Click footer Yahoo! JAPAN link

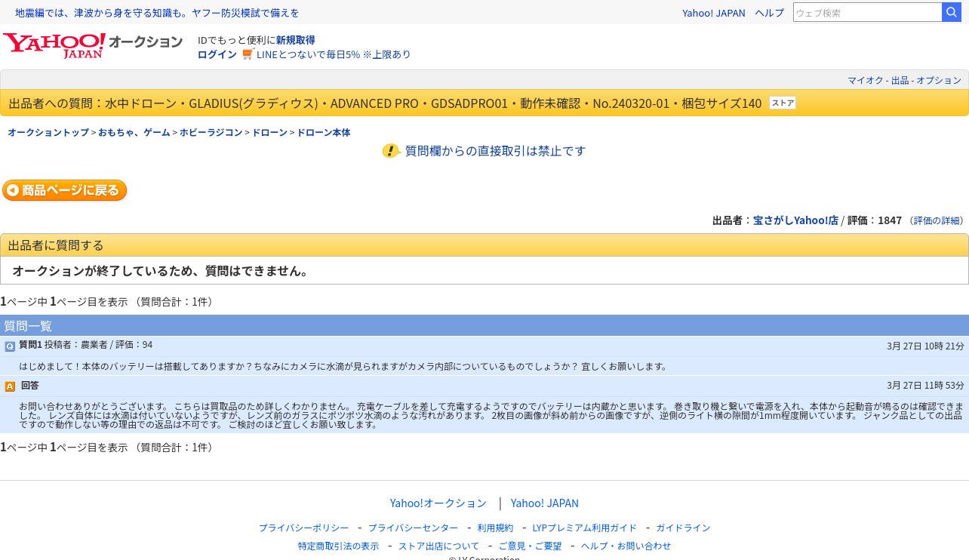click(x=545, y=503)
